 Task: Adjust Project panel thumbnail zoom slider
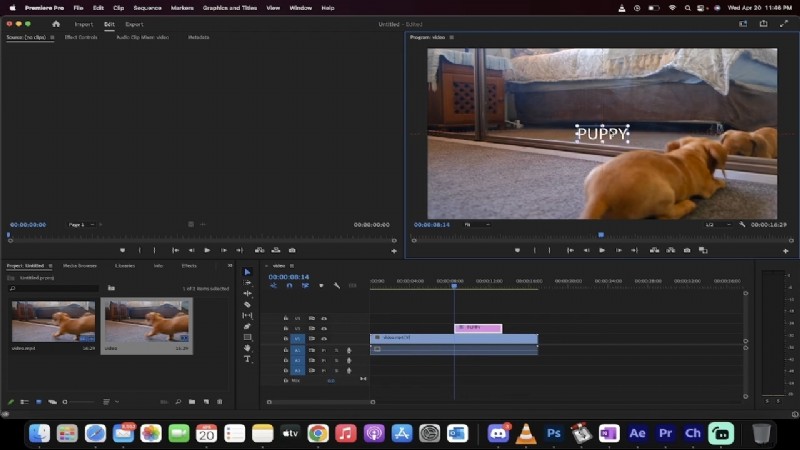[81, 402]
